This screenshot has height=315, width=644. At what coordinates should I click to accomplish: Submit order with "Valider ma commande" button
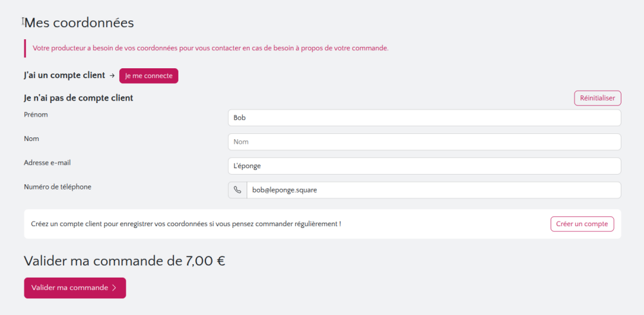(75, 288)
